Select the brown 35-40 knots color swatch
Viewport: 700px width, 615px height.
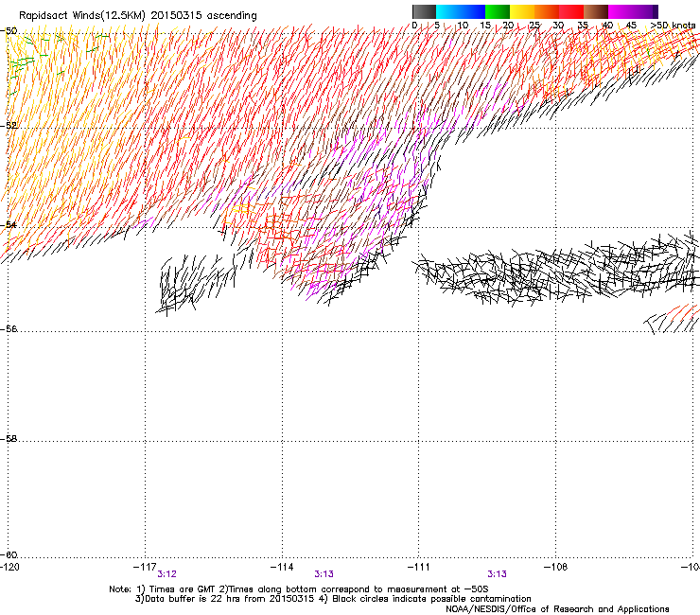596,11
